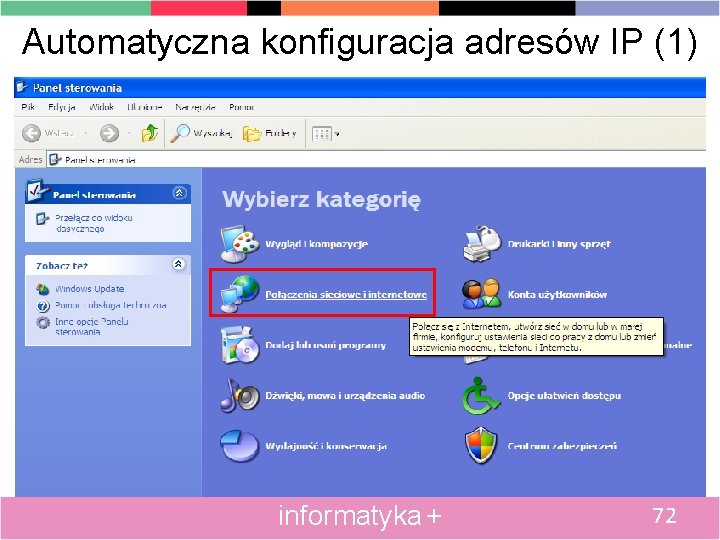Click the address bar Panel sterowania icon
This screenshot has height=540, width=720.
[56, 159]
